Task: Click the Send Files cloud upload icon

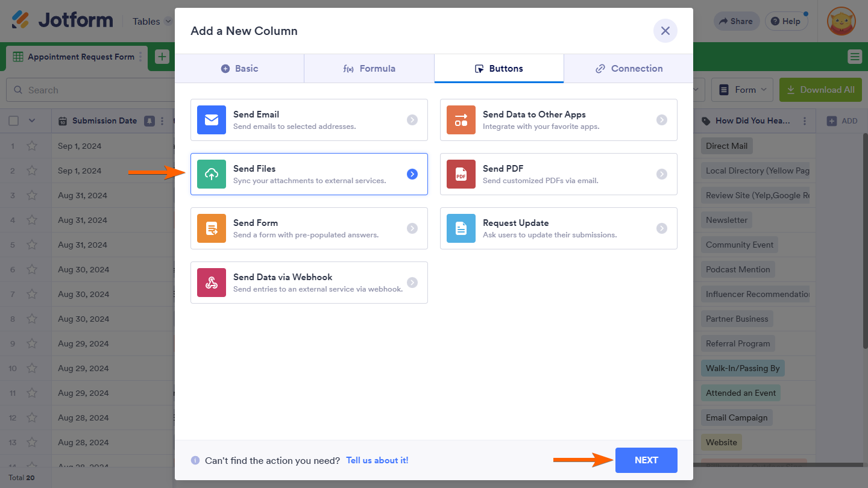Action: pos(212,174)
